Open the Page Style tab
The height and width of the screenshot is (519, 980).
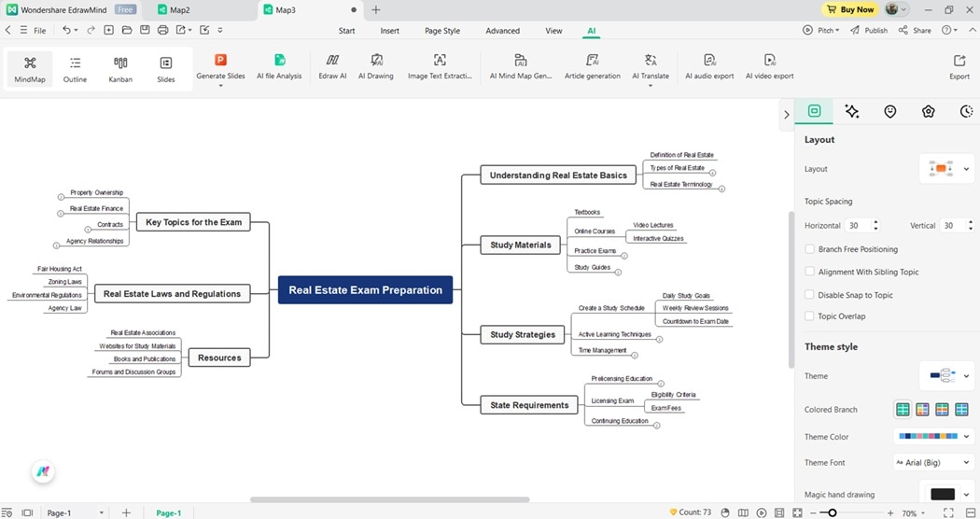441,31
